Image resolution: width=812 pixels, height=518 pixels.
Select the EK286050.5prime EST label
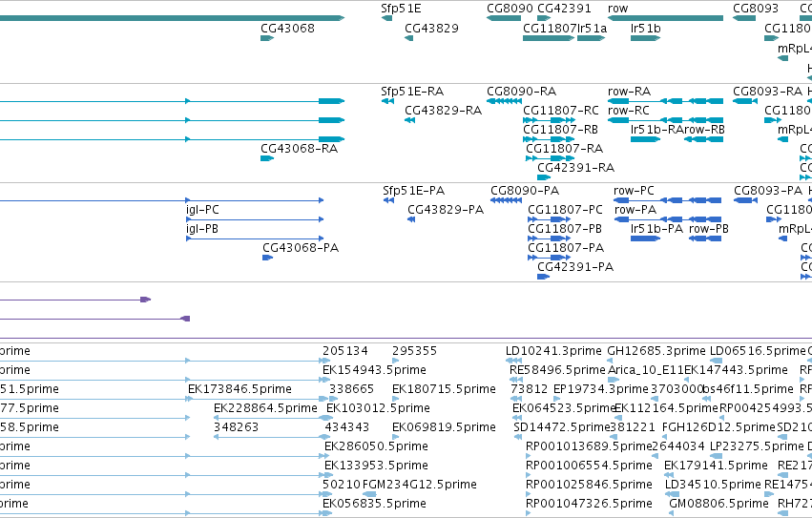(377, 447)
